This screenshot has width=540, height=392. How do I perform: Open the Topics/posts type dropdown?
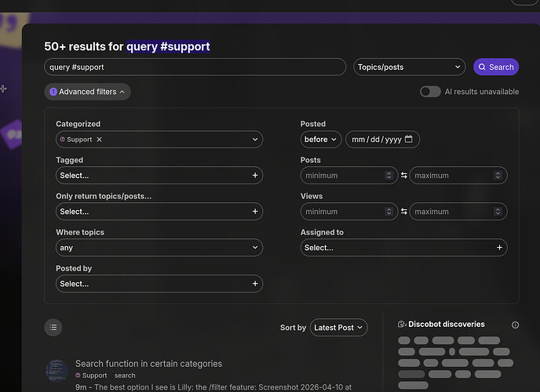(409, 67)
